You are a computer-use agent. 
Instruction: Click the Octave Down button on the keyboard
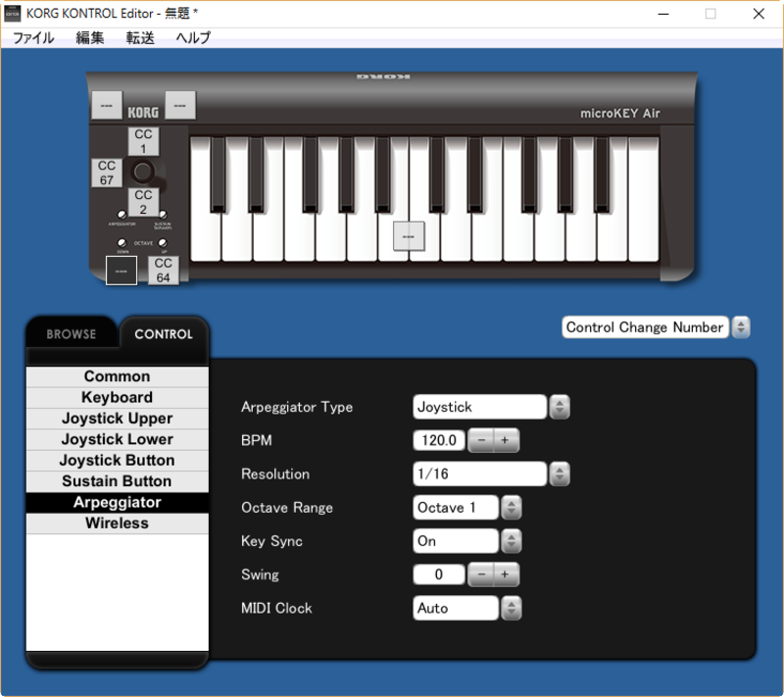[122, 242]
